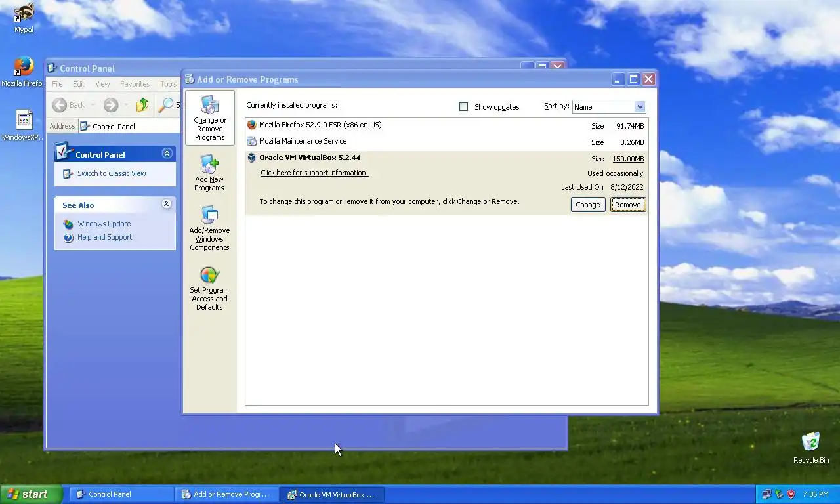This screenshot has width=840, height=504.
Task: Open Add New Programs sidebar icon
Action: point(209,164)
